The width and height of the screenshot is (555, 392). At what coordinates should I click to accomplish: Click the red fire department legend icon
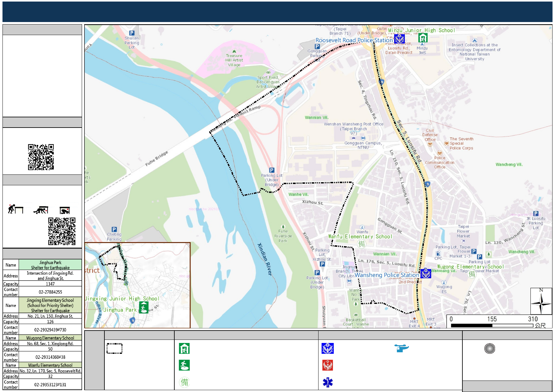click(328, 365)
